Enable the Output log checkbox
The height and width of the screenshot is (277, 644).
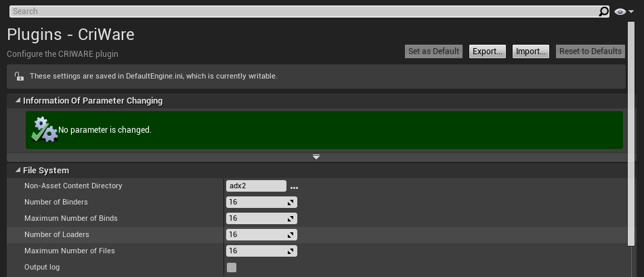pos(232,268)
